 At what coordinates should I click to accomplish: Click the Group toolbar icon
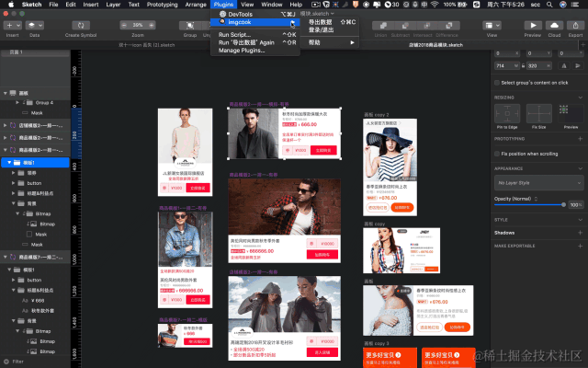point(190,25)
